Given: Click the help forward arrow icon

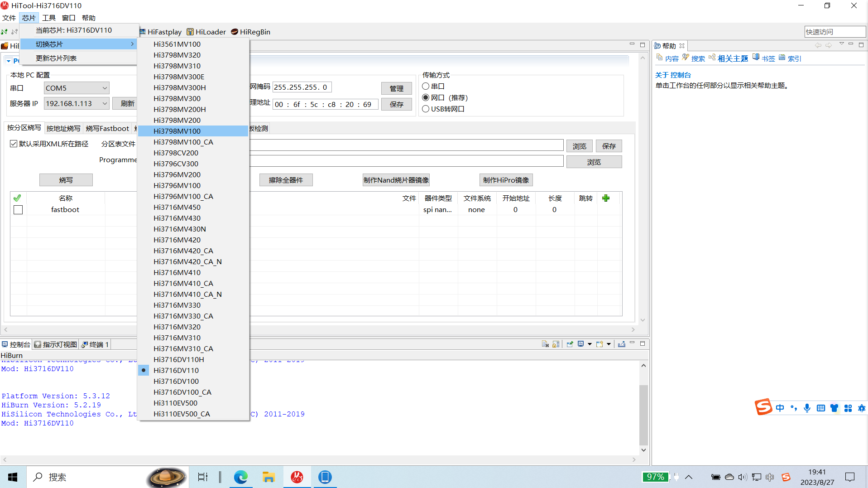Looking at the screenshot, I should 829,45.
